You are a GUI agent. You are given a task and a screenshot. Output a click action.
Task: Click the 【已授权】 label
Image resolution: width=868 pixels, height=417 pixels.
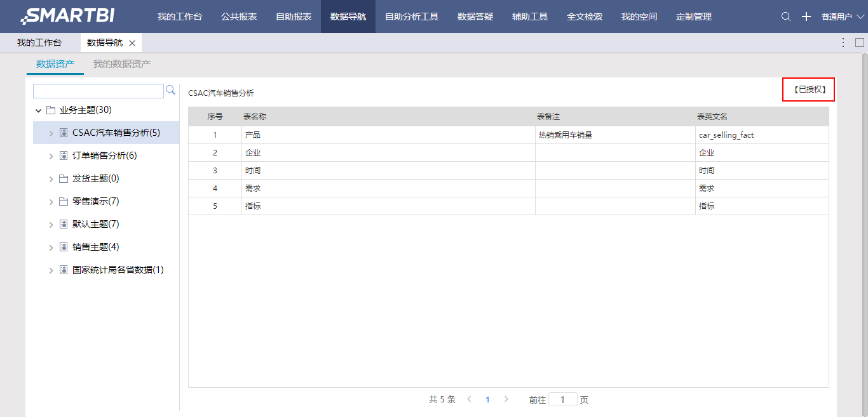coord(809,89)
